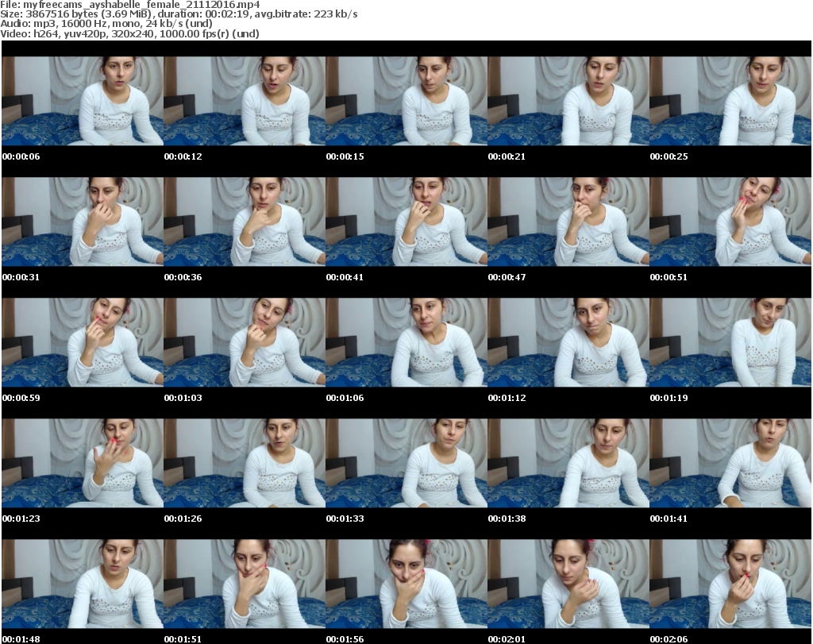Open the frame at timestamp 00:01:06

pos(406,342)
